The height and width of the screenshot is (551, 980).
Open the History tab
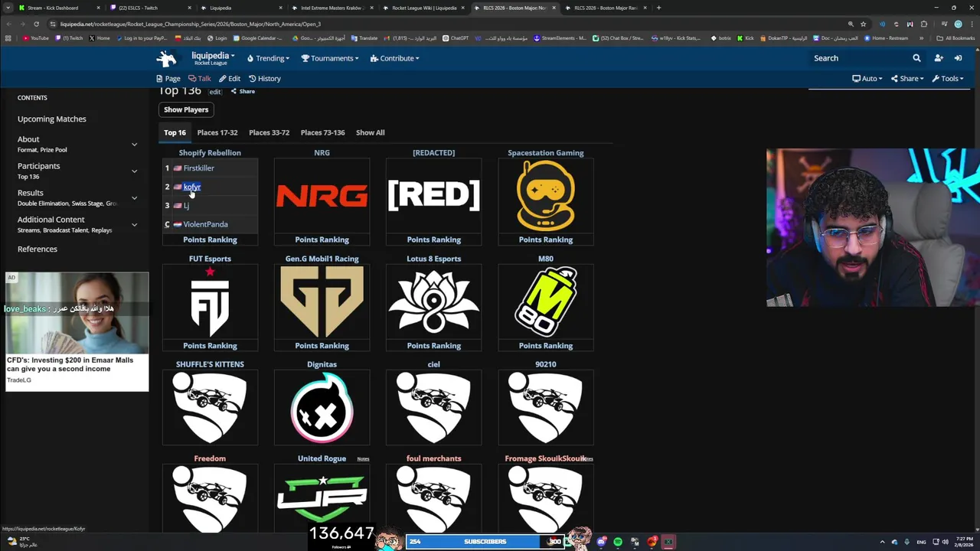click(x=265, y=79)
